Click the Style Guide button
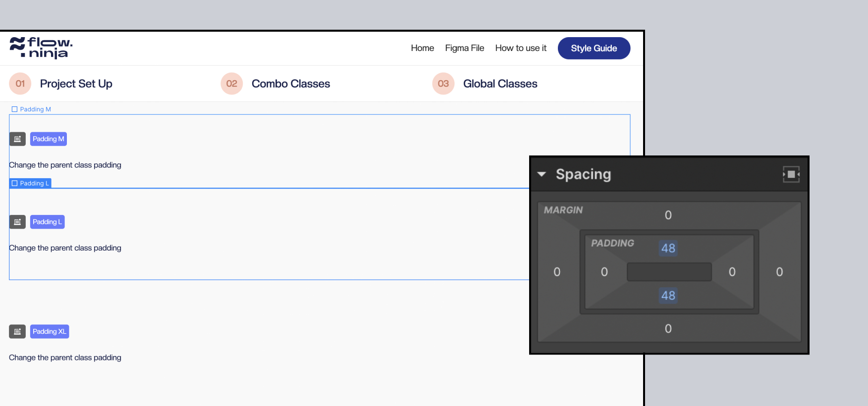 click(x=594, y=48)
